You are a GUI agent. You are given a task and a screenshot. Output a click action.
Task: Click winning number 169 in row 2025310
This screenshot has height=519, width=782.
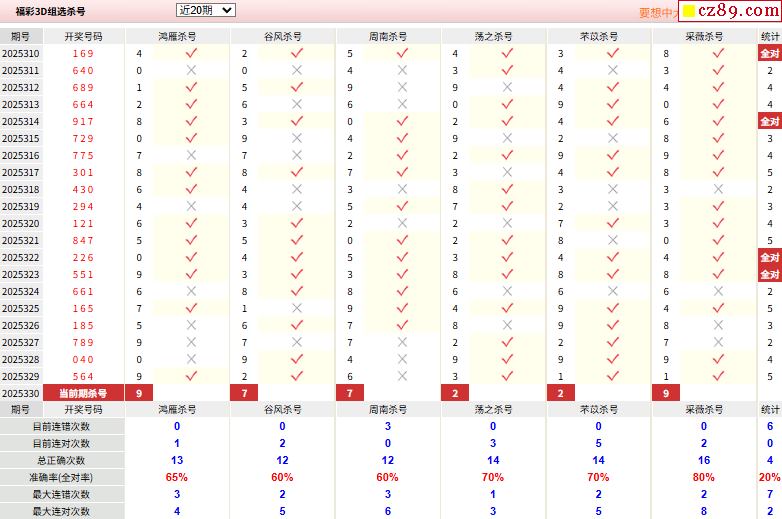coord(83,53)
